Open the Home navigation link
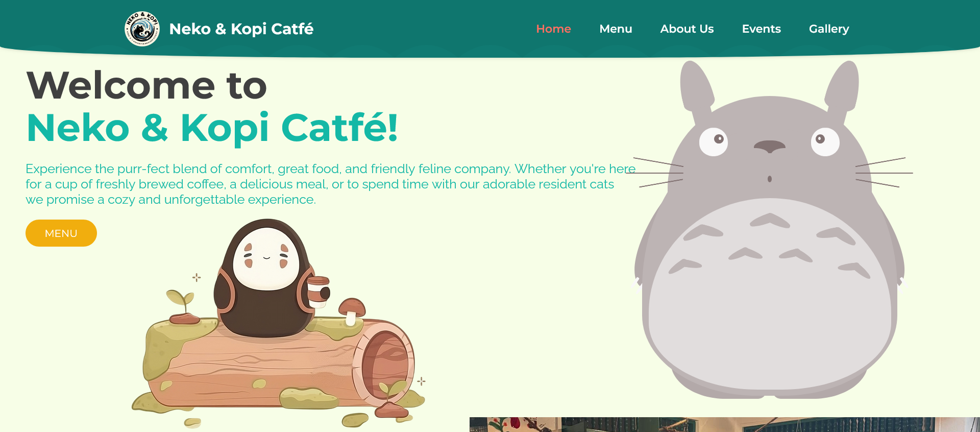 coord(553,29)
